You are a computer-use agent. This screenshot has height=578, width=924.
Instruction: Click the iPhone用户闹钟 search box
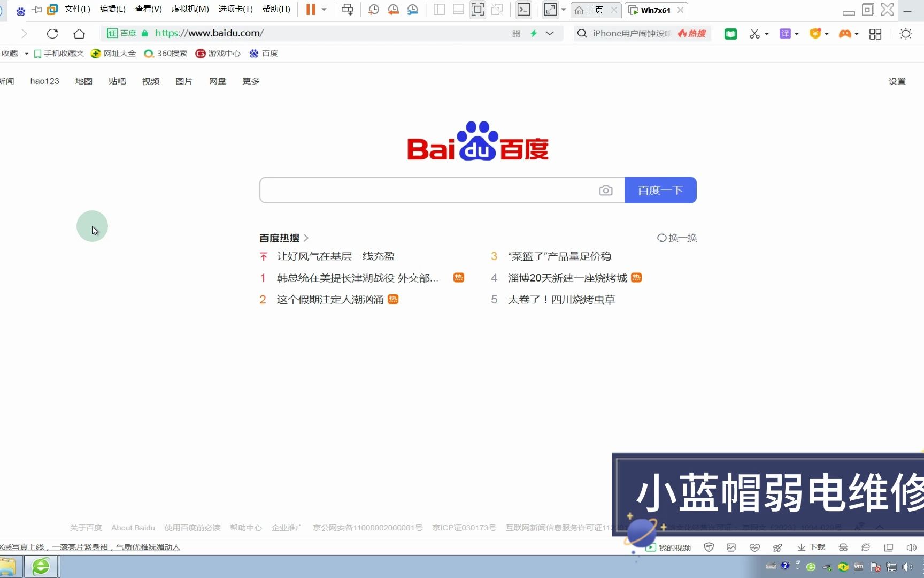pos(631,33)
